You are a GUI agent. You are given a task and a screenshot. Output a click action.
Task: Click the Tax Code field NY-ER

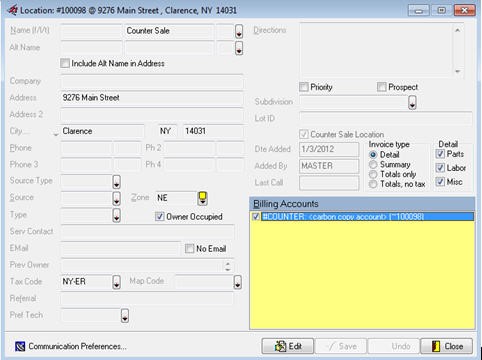coord(86,282)
